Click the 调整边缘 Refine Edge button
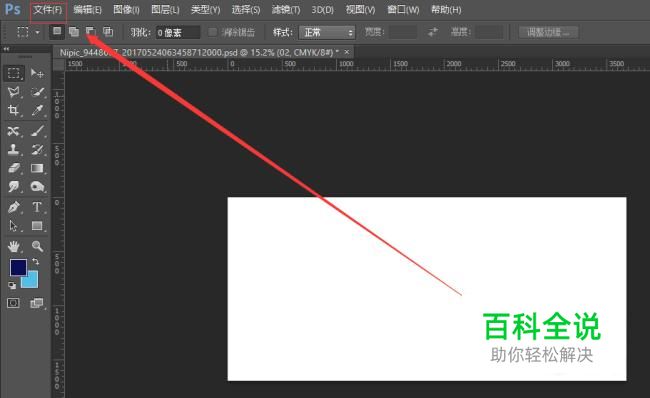 (548, 32)
